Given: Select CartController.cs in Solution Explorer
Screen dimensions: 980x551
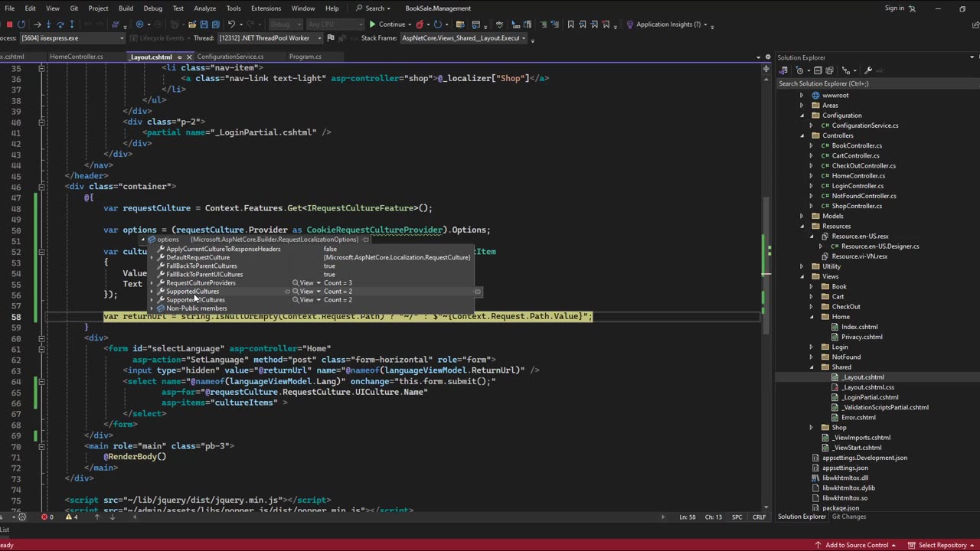Looking at the screenshot, I should pyautogui.click(x=855, y=155).
